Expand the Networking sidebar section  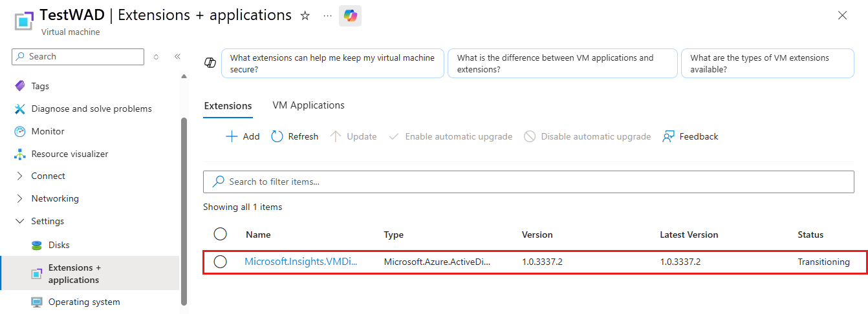point(19,198)
